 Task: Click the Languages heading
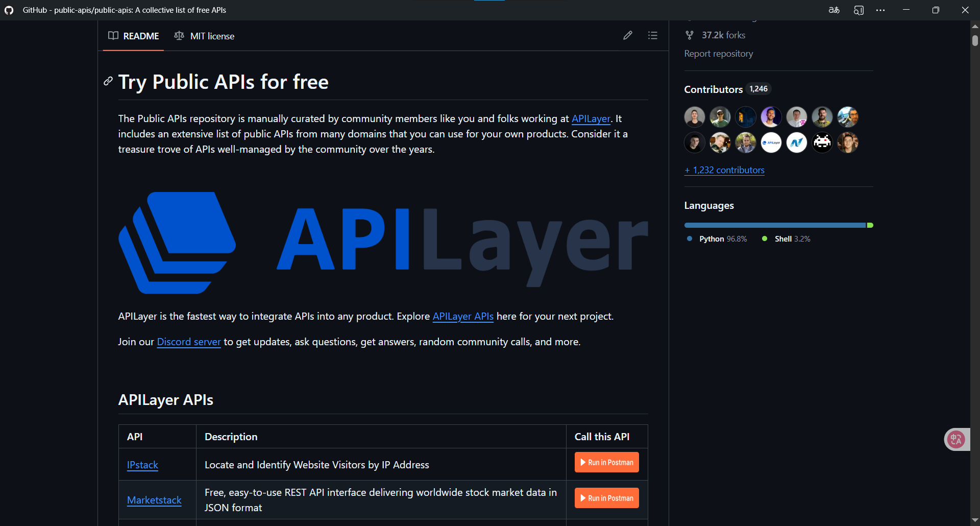point(709,205)
